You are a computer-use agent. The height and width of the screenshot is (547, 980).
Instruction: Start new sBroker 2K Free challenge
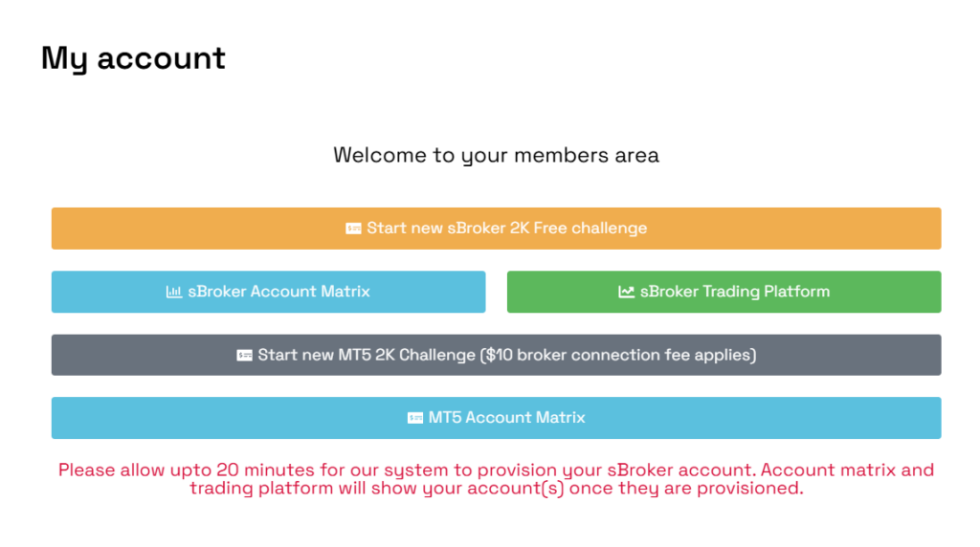click(496, 229)
